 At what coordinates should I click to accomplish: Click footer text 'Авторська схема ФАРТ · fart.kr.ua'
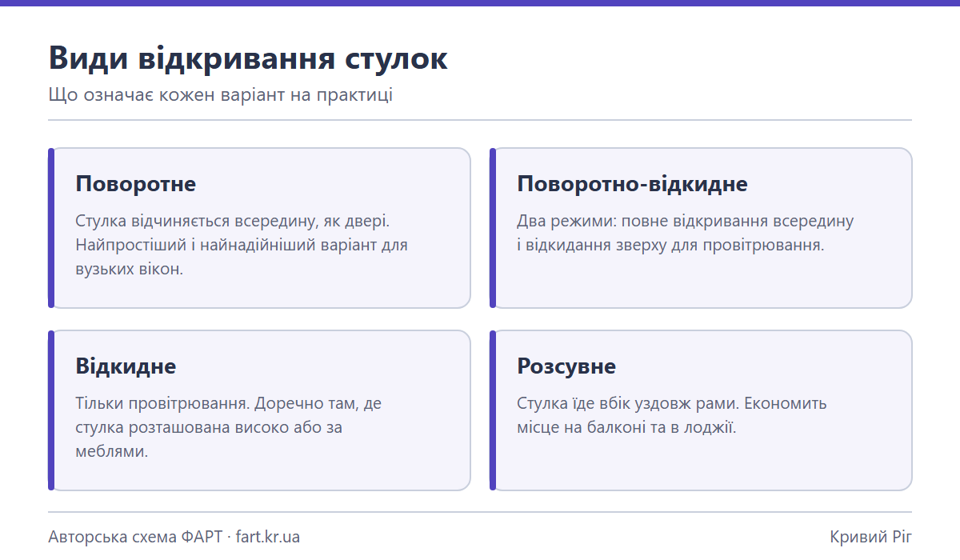(x=174, y=537)
